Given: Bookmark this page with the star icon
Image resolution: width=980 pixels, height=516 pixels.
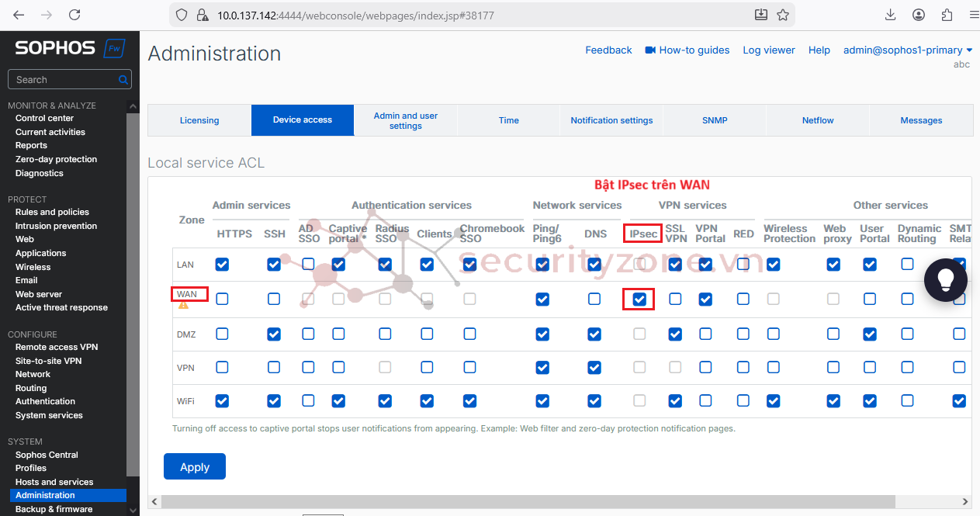Looking at the screenshot, I should click(783, 15).
